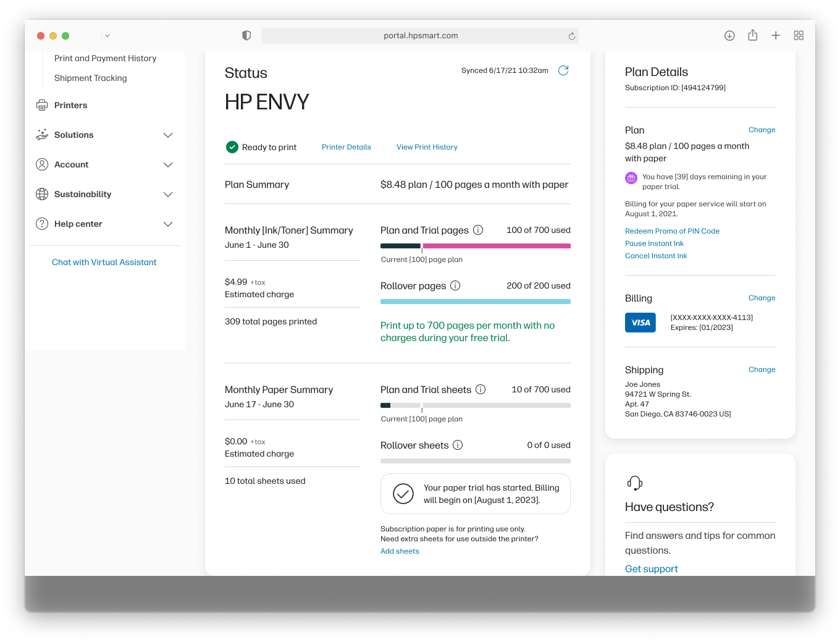The width and height of the screenshot is (840, 642).
Task: Open info icon beside Plan and Trial pages
Action: pyautogui.click(x=478, y=230)
